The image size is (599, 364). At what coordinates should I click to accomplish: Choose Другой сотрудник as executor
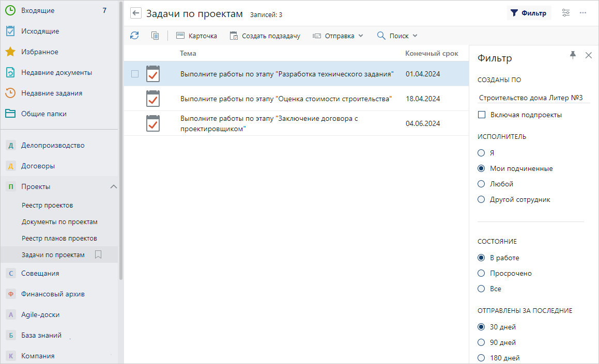click(x=481, y=199)
